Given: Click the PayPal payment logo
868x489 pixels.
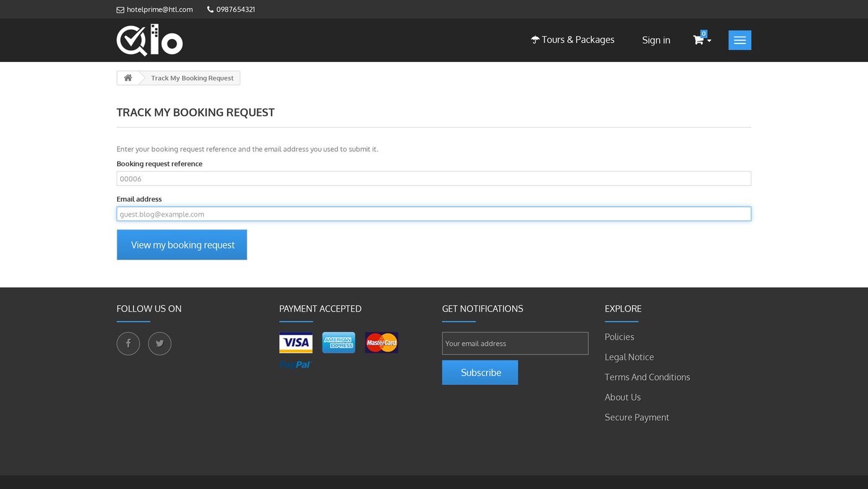Looking at the screenshot, I should [x=295, y=365].
